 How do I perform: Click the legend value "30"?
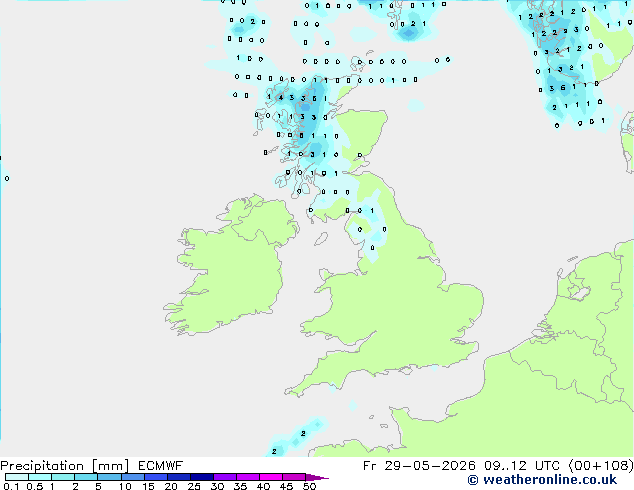point(217,486)
